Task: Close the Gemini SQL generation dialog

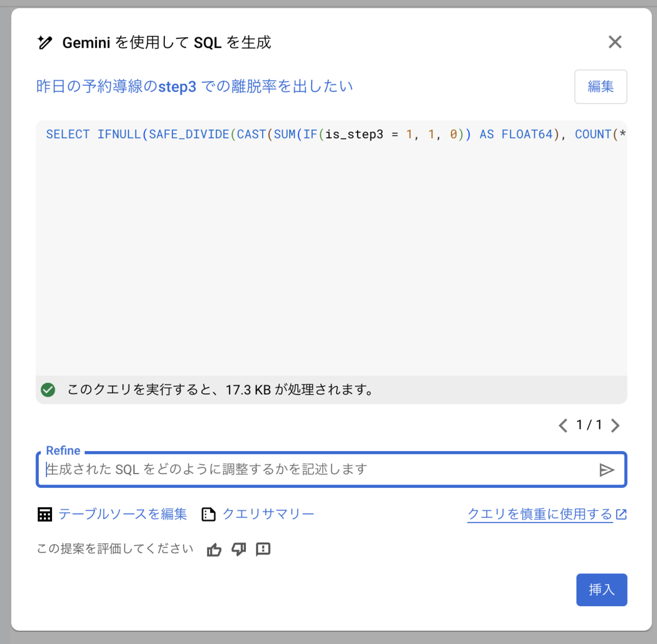Action: coord(615,42)
